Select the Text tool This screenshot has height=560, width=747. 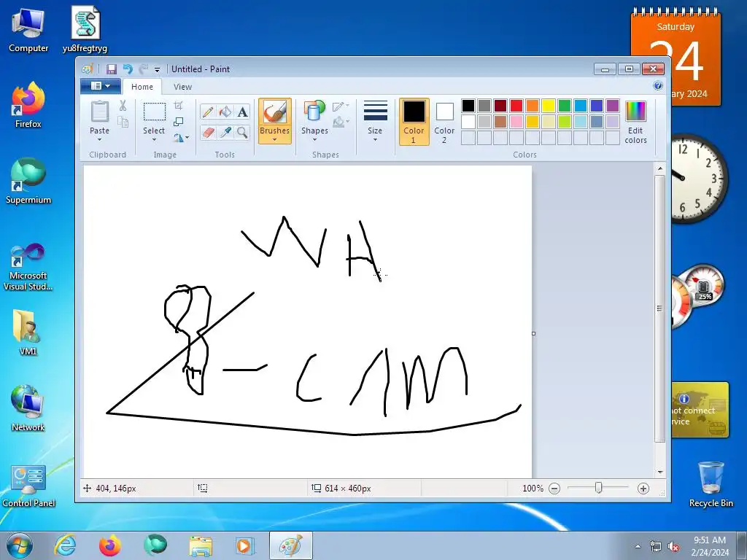[x=242, y=112]
